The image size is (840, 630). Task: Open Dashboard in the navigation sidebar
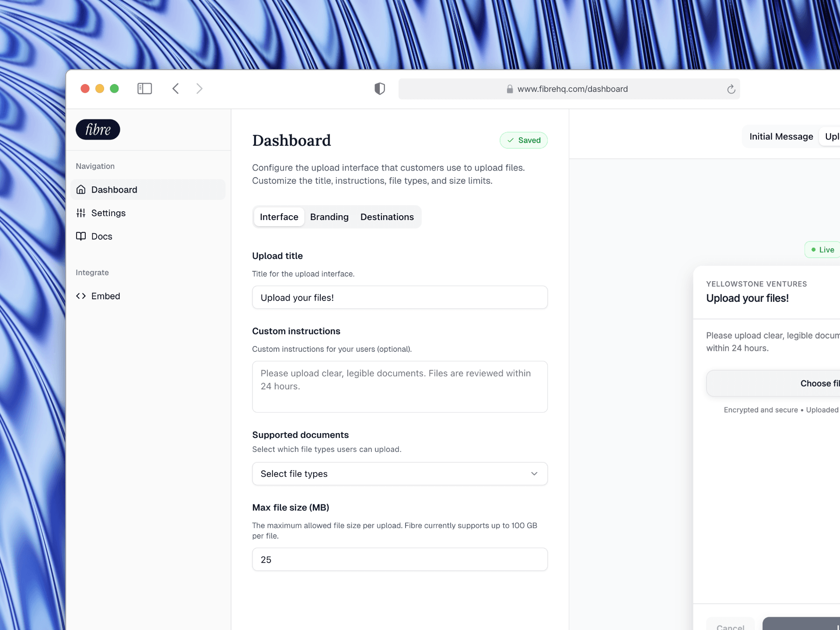click(114, 190)
